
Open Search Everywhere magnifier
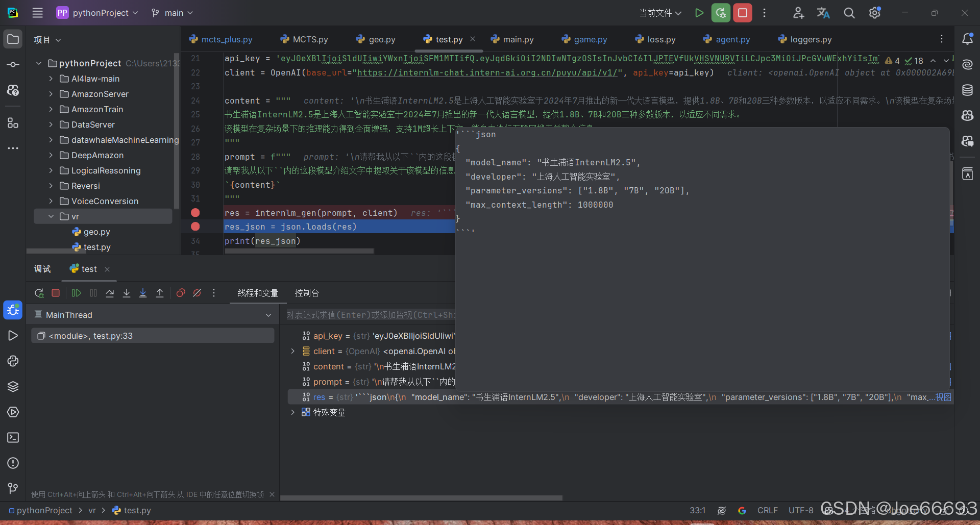click(849, 13)
